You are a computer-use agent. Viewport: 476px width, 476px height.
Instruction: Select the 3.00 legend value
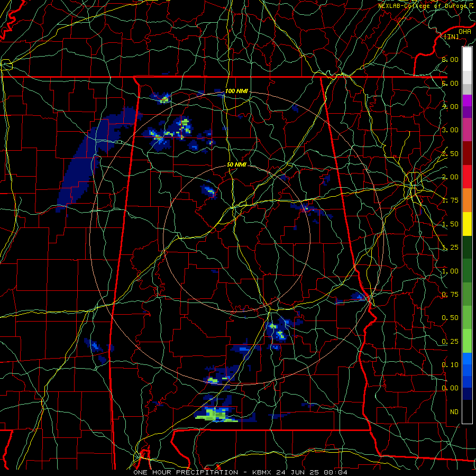point(450,130)
